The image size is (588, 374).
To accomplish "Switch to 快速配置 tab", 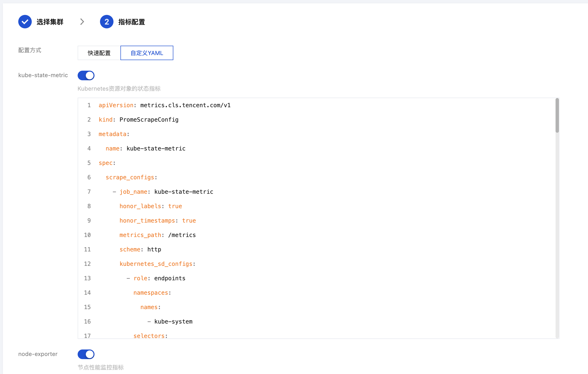I will point(99,53).
